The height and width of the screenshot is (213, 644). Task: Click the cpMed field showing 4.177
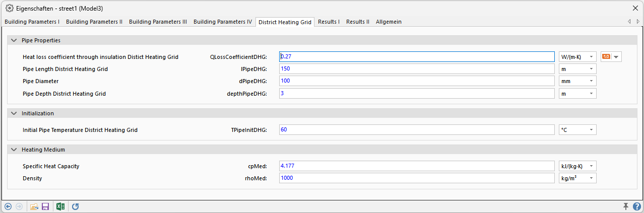pyautogui.click(x=417, y=166)
